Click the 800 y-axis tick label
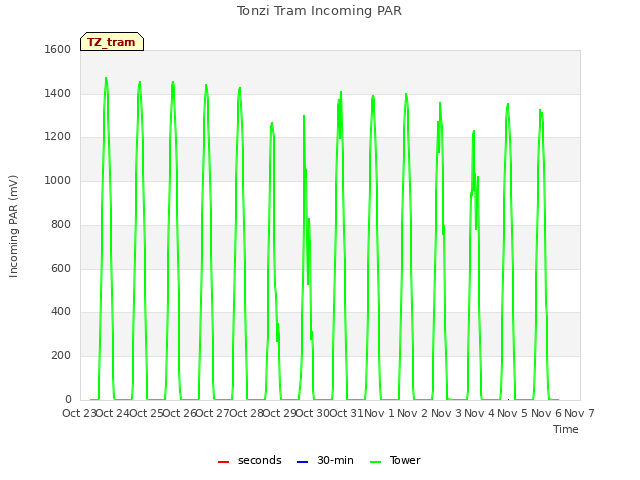The height and width of the screenshot is (480, 640). point(61,224)
